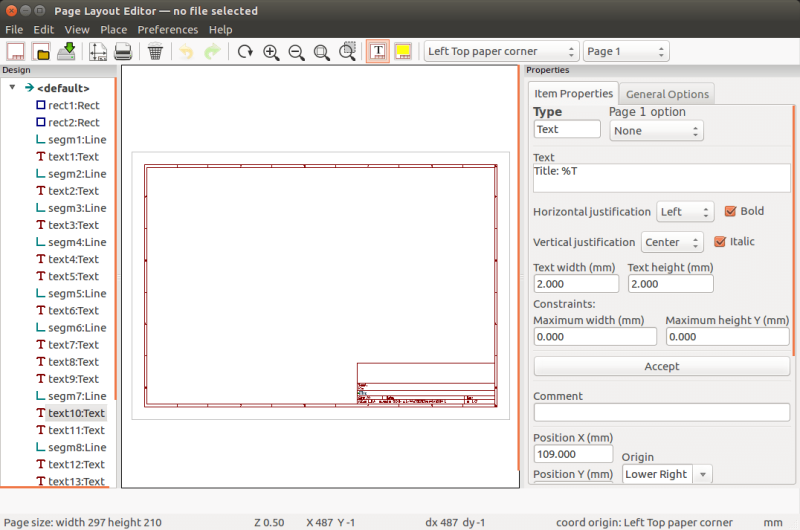
Task: Open the View menu
Action: 77,30
